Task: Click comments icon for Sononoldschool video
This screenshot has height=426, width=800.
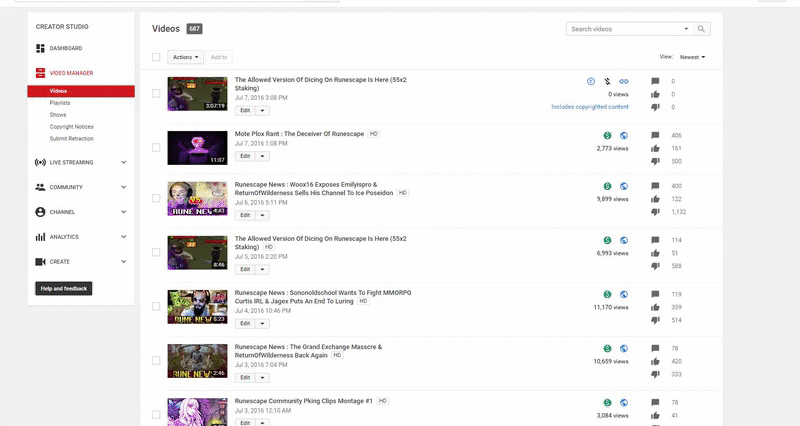Action: click(656, 294)
